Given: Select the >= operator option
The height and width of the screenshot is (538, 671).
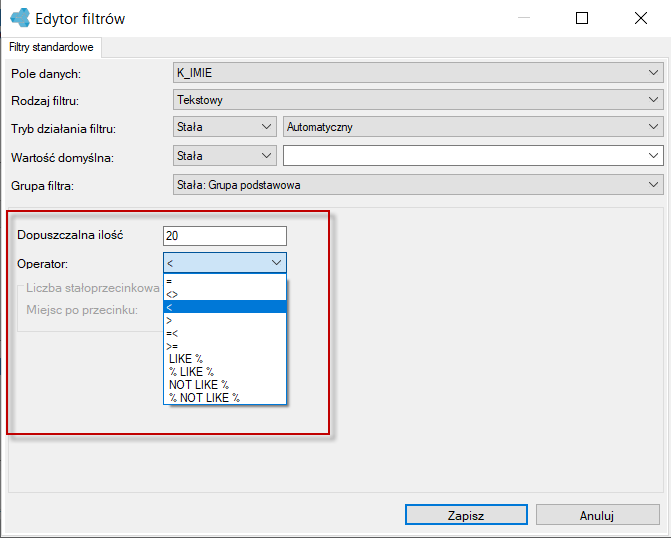Looking at the screenshot, I should click(225, 346).
